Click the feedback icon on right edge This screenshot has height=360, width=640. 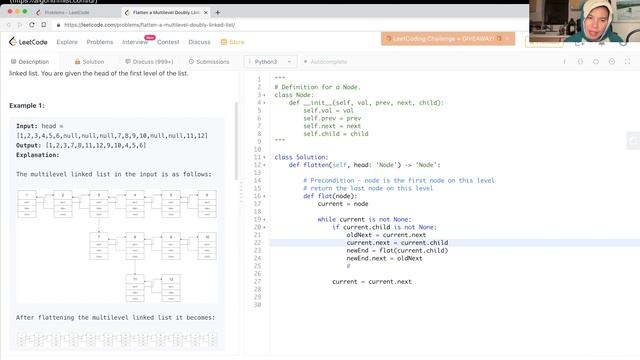tap(633, 141)
